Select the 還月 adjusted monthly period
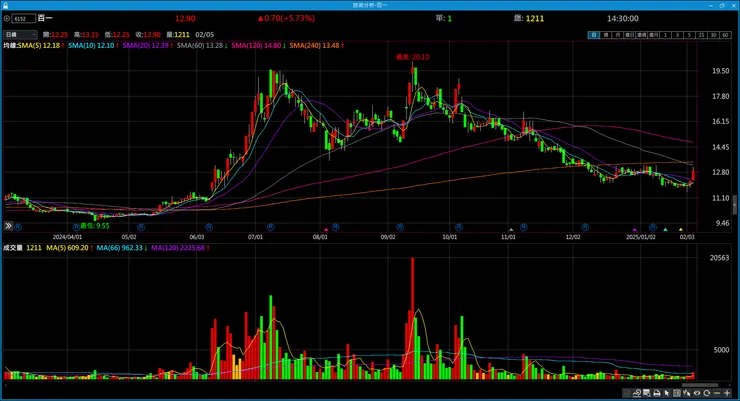740x401 pixels. point(654,35)
